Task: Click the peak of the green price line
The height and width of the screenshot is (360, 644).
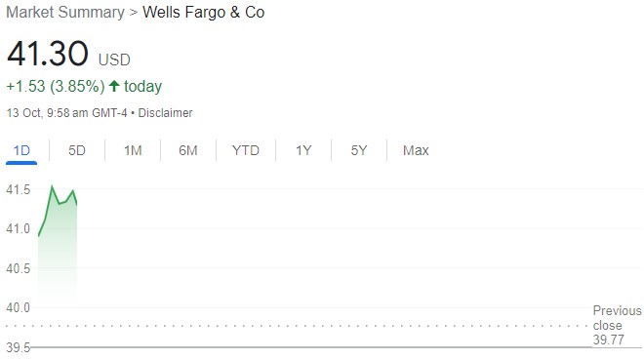Action: [x=52, y=186]
